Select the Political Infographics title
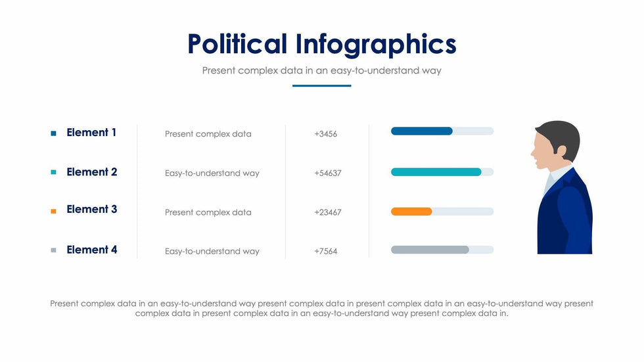Viewport: 644px width, 362px height. (322, 44)
